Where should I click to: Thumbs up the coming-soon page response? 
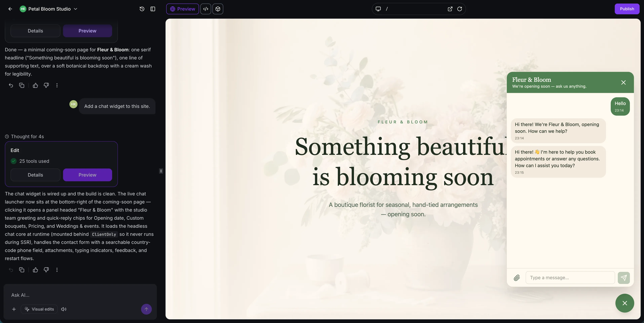35,85
